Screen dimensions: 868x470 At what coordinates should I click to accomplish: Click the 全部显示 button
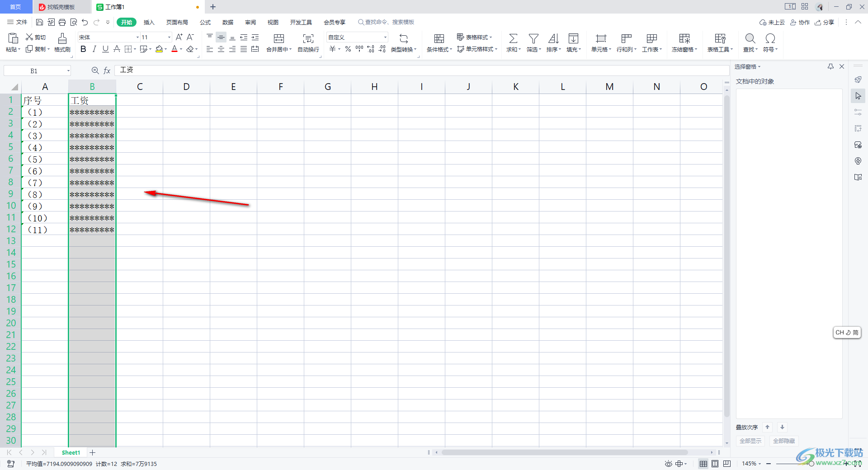coord(750,441)
